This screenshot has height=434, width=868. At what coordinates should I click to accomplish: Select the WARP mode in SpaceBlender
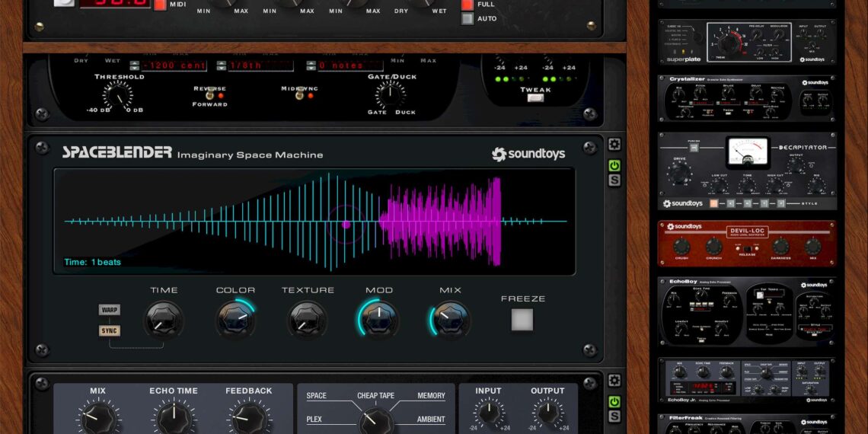coord(110,310)
